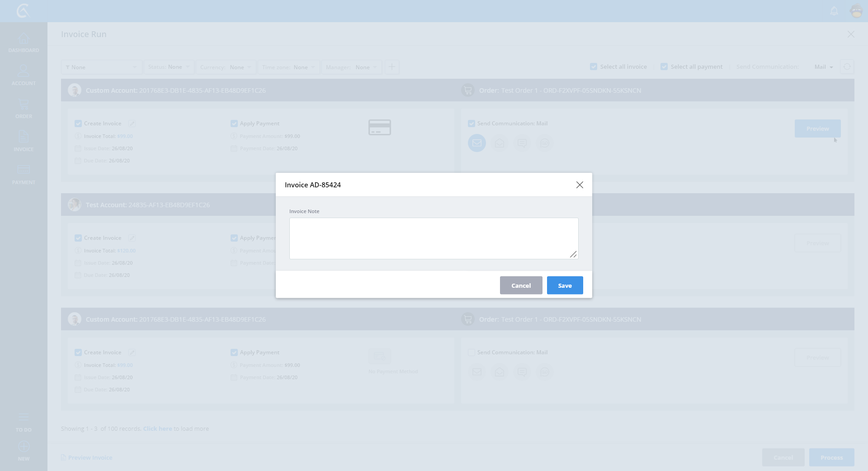Viewport: 868px width, 471px height.
Task: Click the plus icon to add filter
Action: click(x=392, y=67)
